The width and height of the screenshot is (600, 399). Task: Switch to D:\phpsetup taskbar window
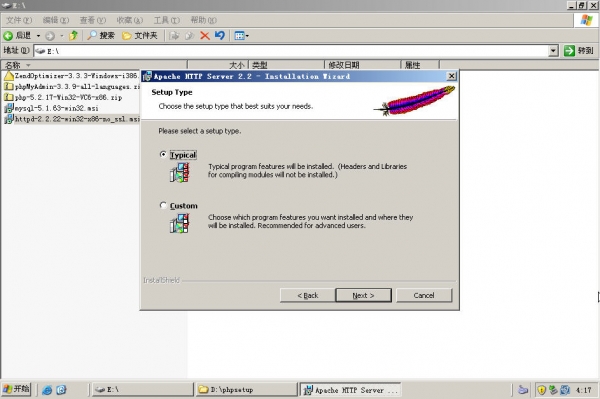247,390
